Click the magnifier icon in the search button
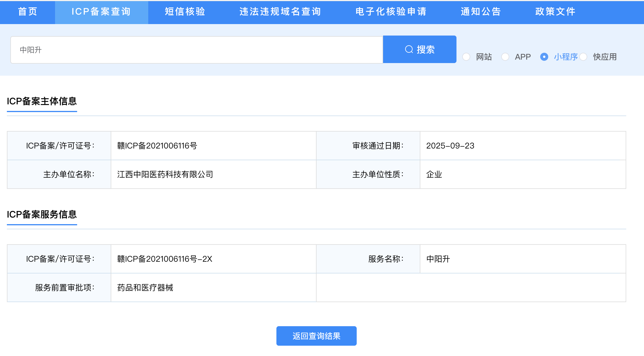Viewport: 644px width, 356px height. 409,49
